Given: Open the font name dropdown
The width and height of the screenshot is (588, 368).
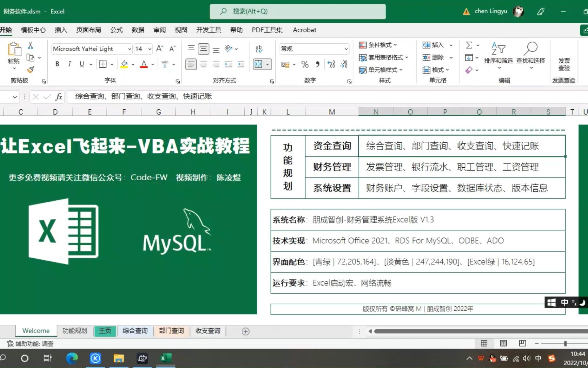Looking at the screenshot, I should pyautogui.click(x=129, y=49).
